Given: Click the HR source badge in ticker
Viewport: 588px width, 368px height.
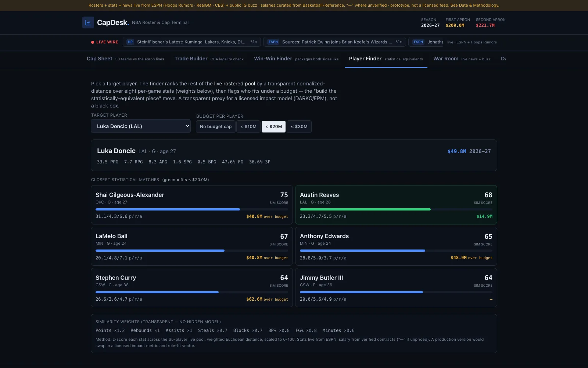Looking at the screenshot, I should [x=130, y=42].
